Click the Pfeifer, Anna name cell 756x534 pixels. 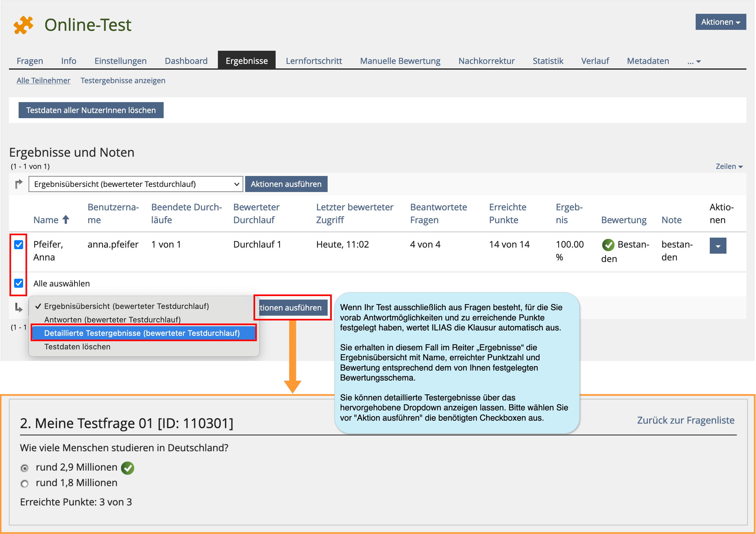click(48, 251)
